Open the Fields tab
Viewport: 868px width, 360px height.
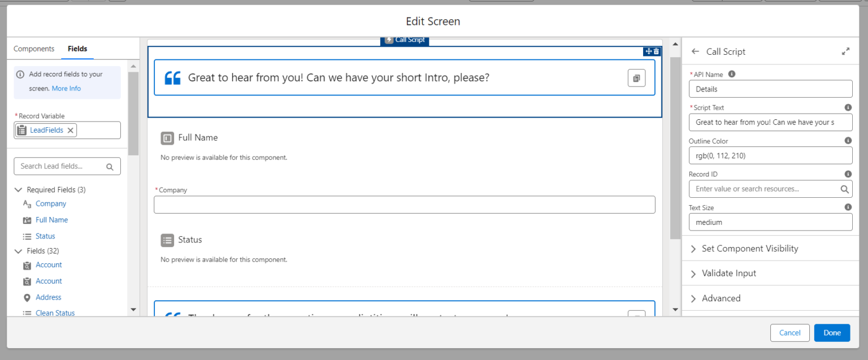click(77, 49)
